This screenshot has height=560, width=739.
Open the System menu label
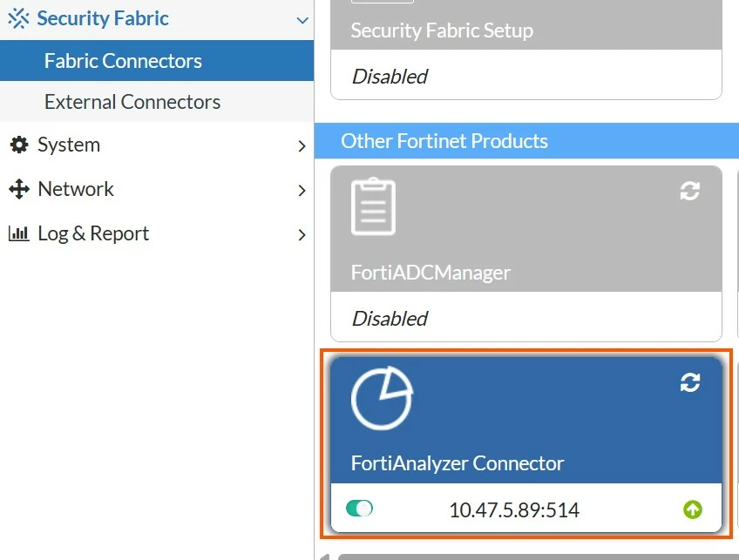tap(69, 145)
